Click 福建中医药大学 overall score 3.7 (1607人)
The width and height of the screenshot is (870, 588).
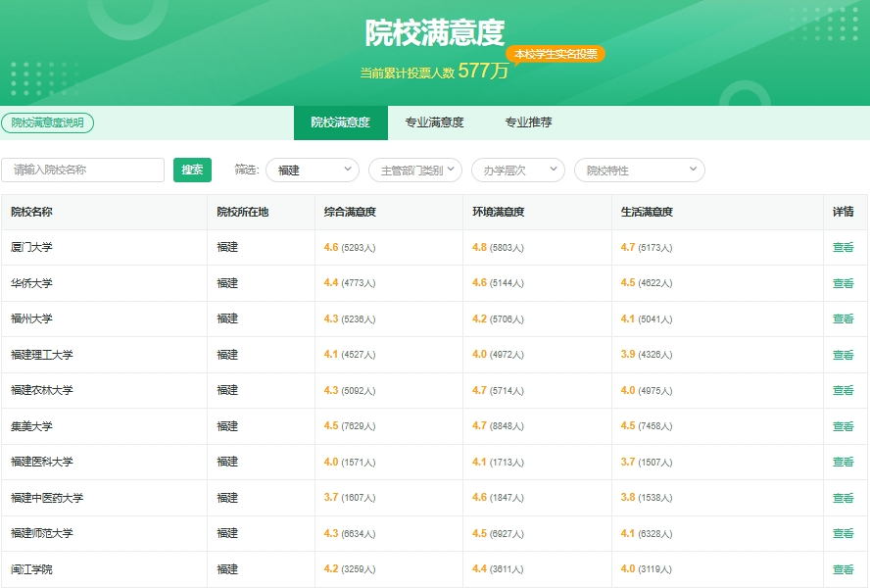[x=350, y=498]
